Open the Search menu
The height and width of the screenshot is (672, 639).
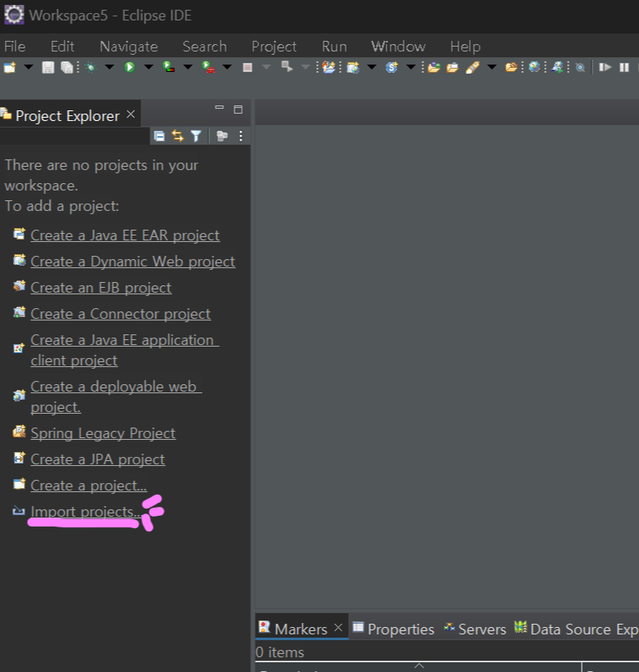(x=205, y=47)
